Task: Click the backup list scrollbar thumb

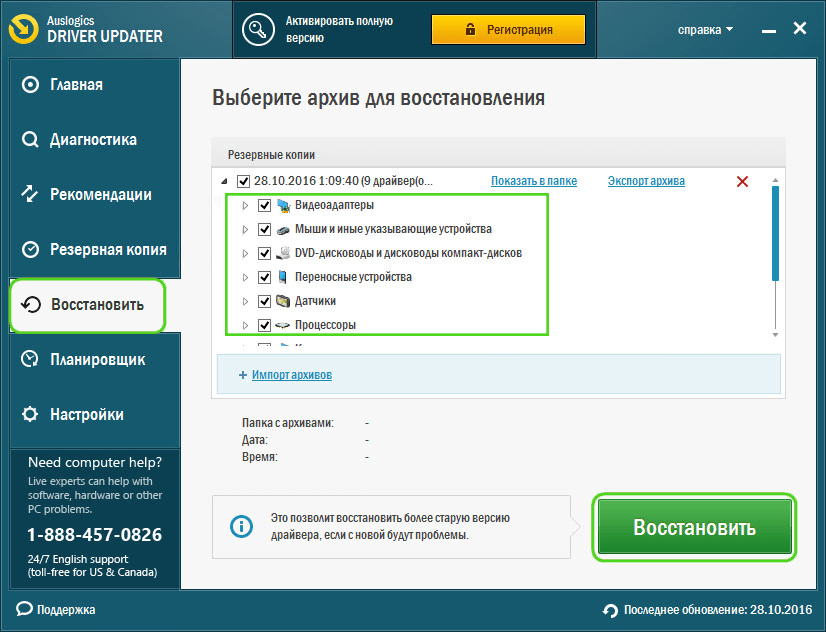Action: coord(775,233)
